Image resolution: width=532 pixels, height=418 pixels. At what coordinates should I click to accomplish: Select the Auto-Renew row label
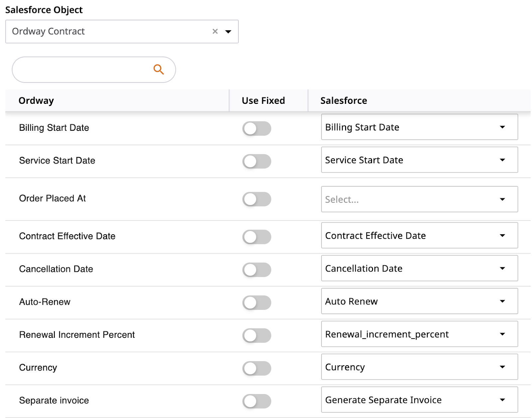(45, 302)
